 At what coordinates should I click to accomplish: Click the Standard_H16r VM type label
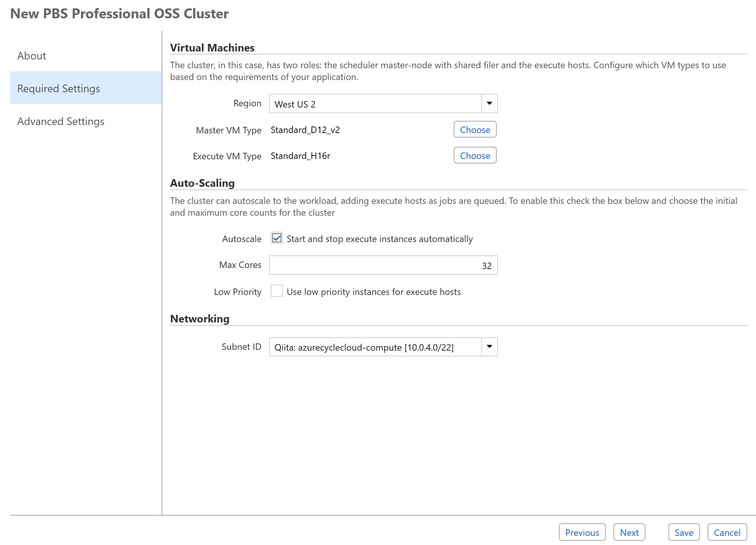click(x=300, y=155)
